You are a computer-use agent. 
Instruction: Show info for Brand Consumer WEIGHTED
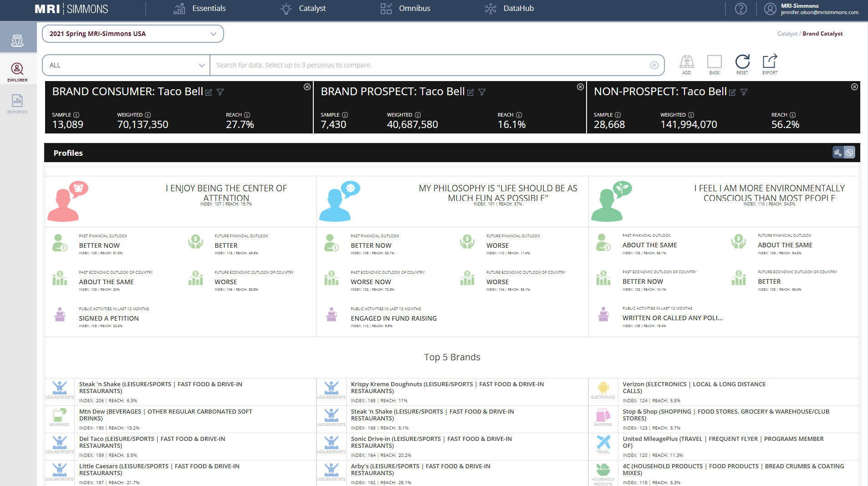(148, 115)
